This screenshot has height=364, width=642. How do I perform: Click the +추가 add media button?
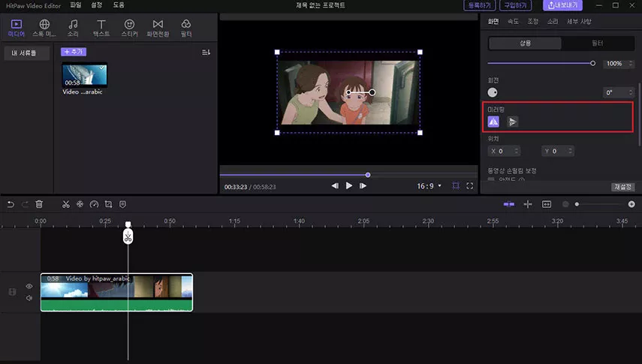point(74,52)
